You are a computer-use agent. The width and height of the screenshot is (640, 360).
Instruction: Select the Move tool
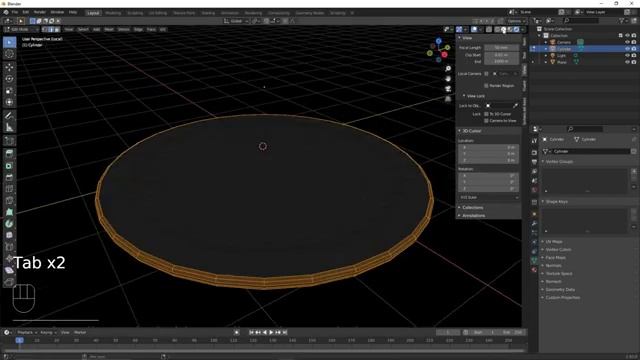9,67
